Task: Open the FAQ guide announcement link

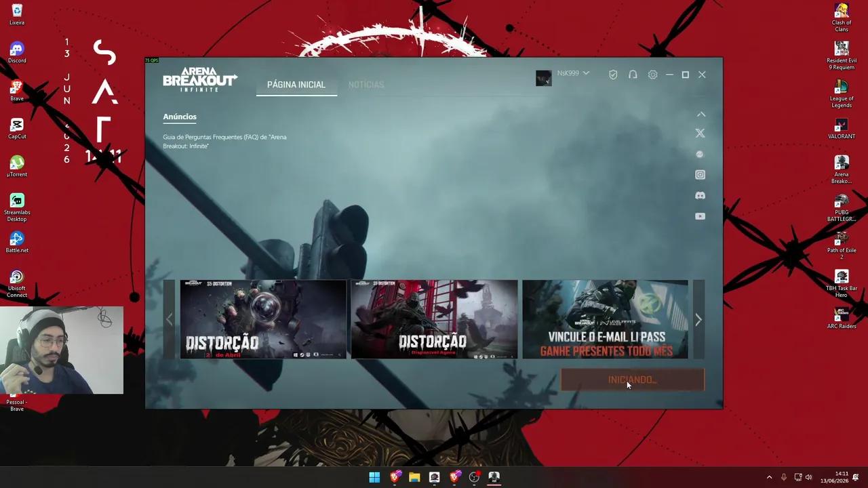Action: click(x=224, y=142)
